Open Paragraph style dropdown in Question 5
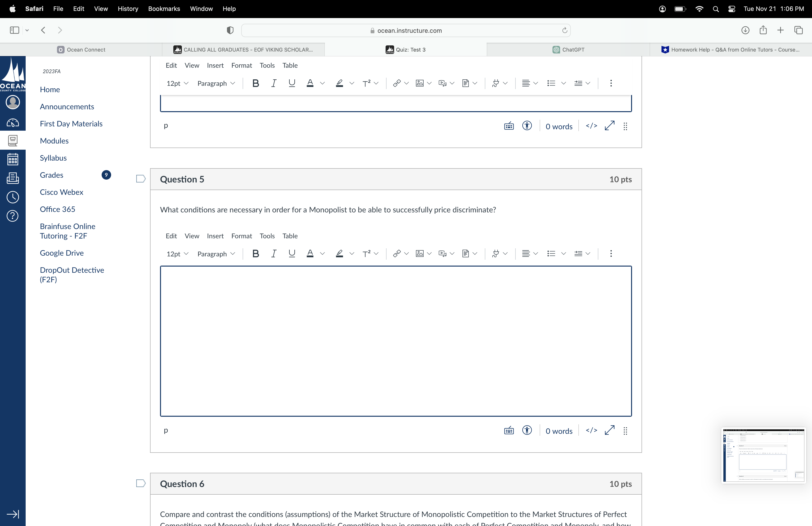 (216, 254)
